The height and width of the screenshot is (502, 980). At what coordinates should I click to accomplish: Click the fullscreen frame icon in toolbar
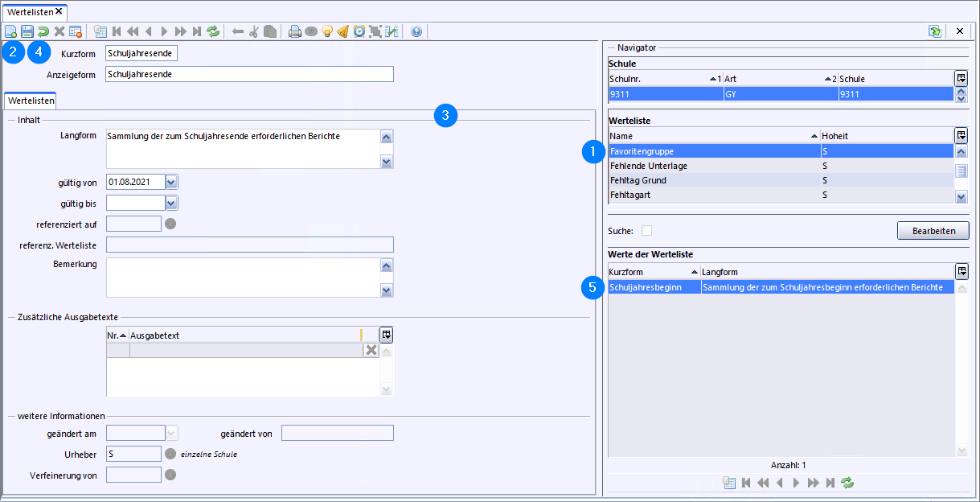375,32
